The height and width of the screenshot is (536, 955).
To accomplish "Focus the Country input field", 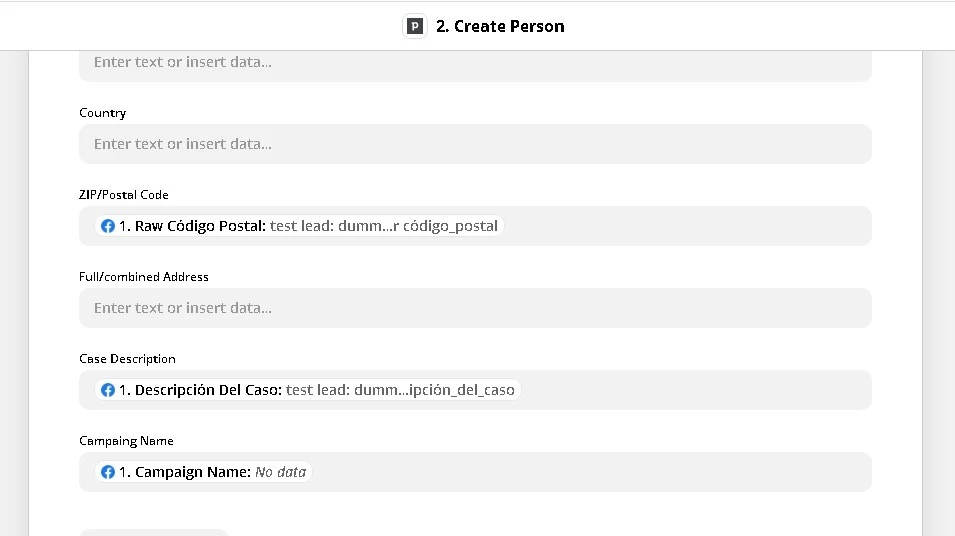I will click(475, 144).
